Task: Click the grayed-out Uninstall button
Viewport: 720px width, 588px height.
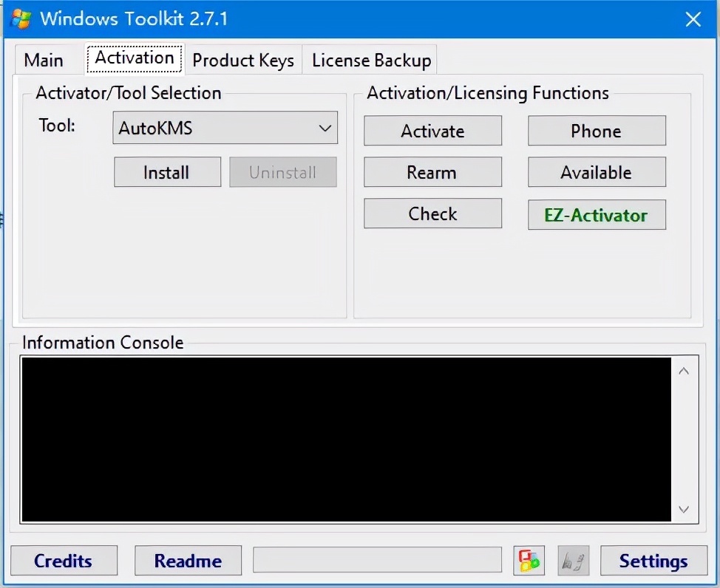Action: [283, 172]
